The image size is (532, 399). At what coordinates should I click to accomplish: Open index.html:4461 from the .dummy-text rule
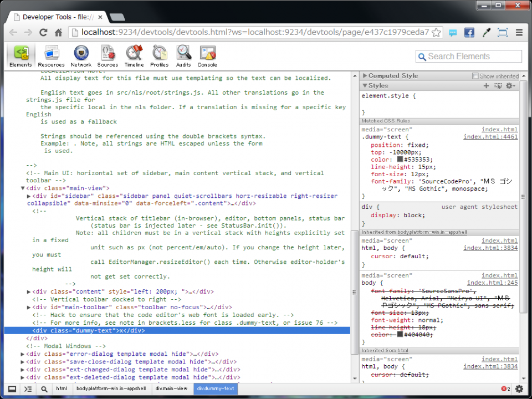489,136
